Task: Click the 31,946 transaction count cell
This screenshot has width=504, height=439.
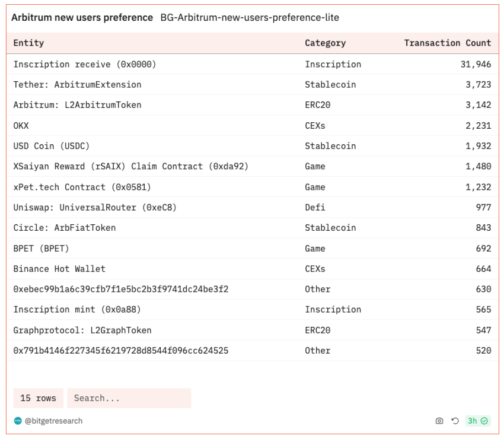Action: click(x=476, y=64)
